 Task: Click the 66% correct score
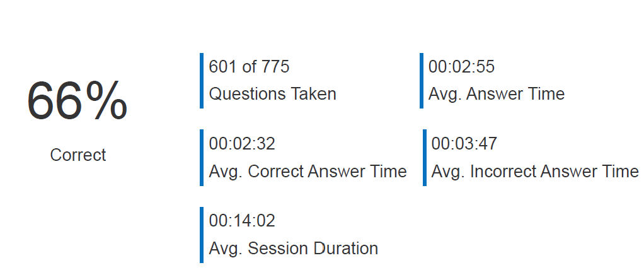pos(78,101)
